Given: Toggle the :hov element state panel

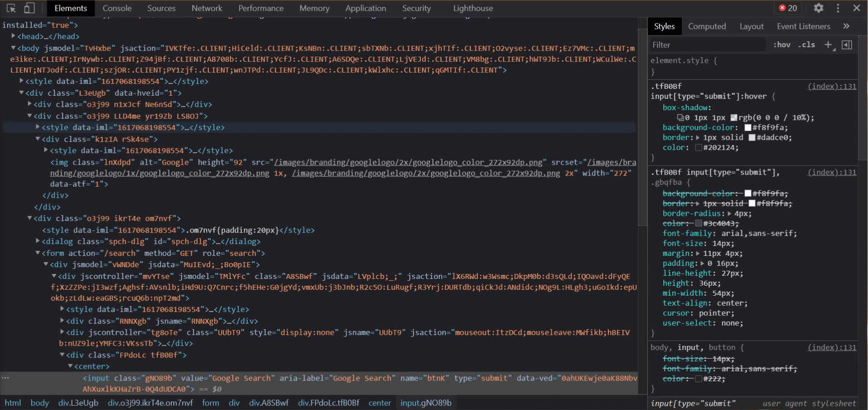Looking at the screenshot, I should click(781, 44).
